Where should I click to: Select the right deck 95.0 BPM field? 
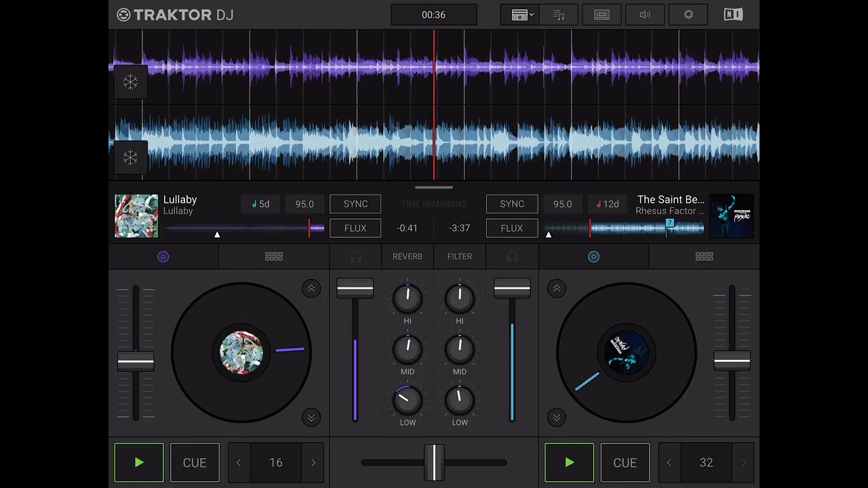563,204
